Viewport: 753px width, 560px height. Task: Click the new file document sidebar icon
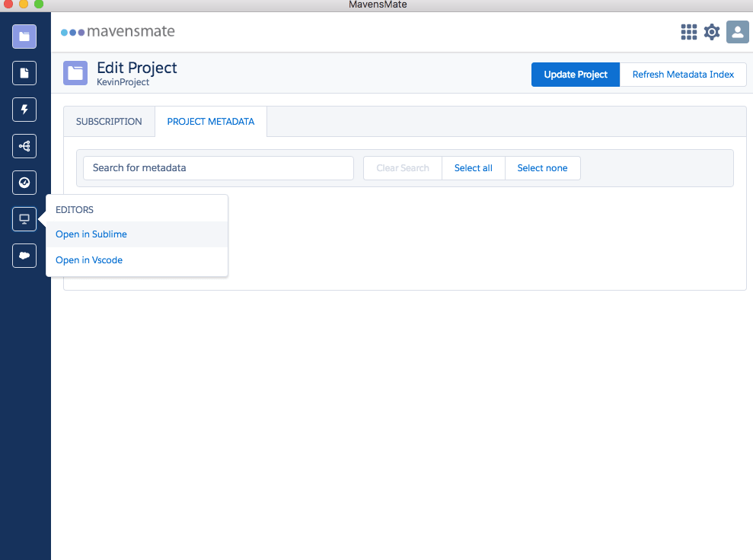pyautogui.click(x=24, y=73)
